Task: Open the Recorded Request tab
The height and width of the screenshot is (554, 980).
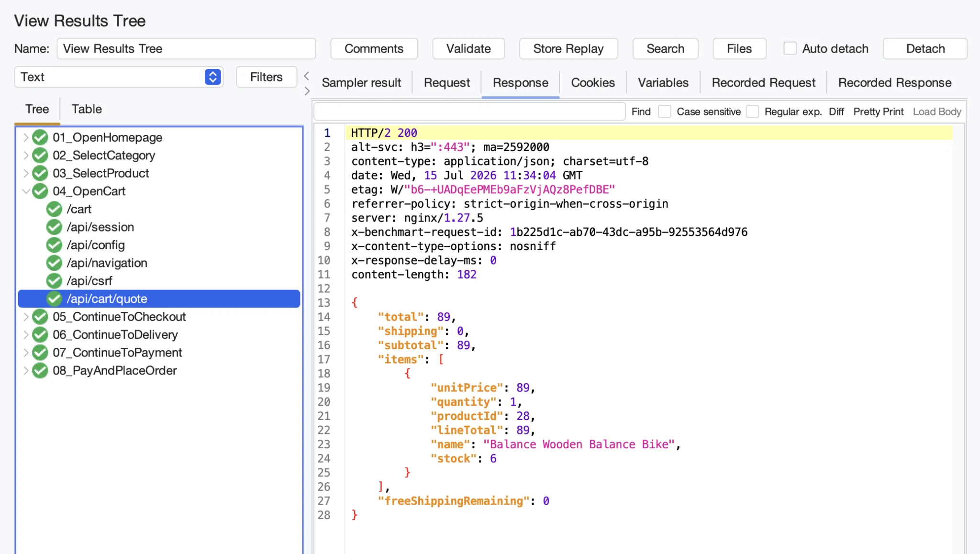Action: (764, 83)
